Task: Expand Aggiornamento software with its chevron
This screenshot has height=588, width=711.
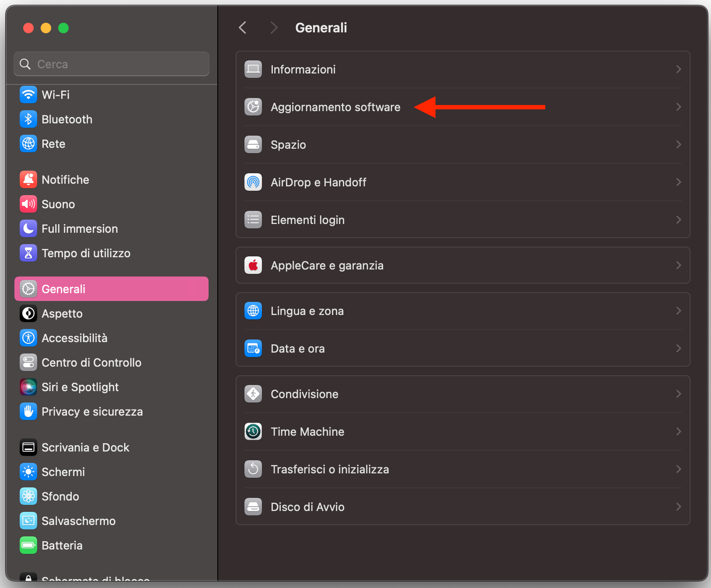Action: coord(678,107)
